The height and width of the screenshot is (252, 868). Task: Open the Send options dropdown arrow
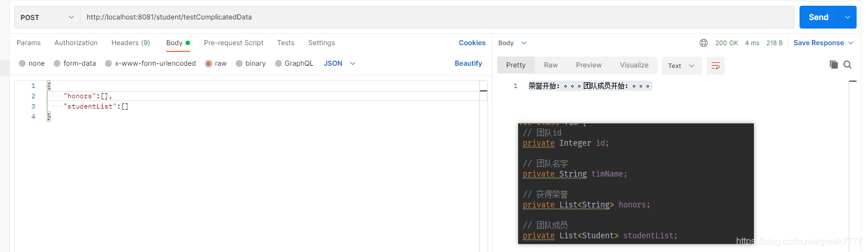point(847,17)
